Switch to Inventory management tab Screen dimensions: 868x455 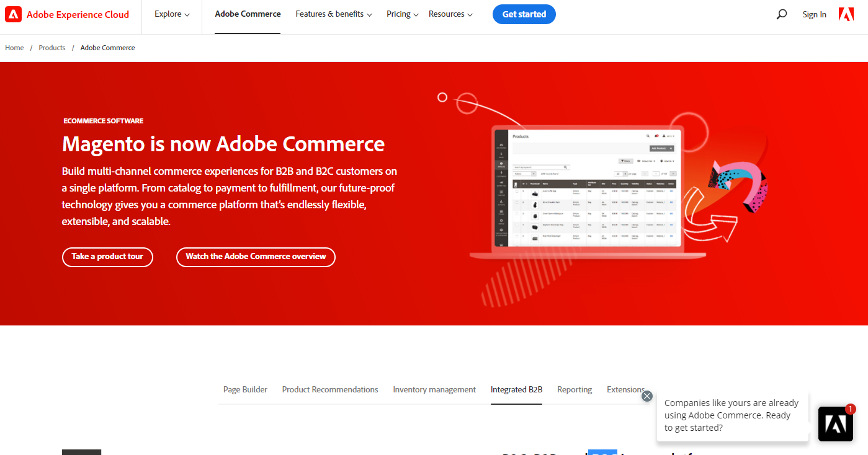click(434, 390)
